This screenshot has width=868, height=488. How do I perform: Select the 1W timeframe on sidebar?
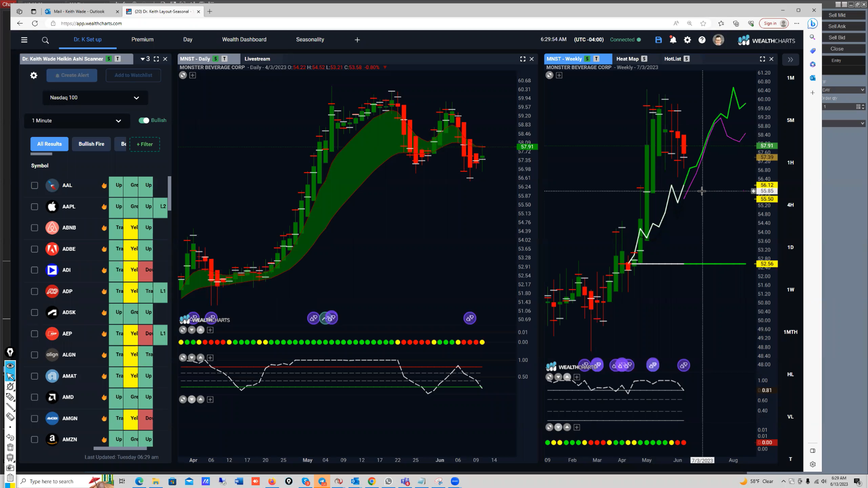pyautogui.click(x=790, y=290)
